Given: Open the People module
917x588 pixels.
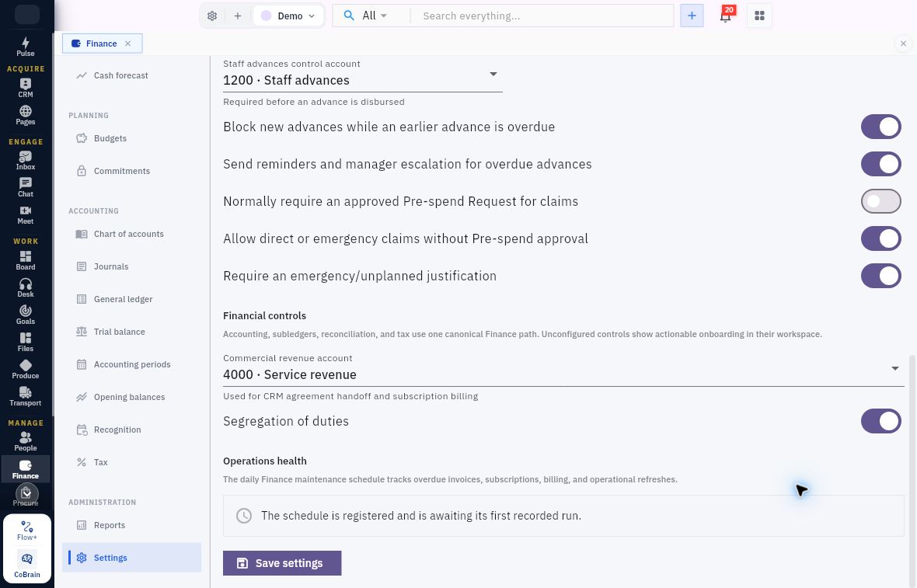Looking at the screenshot, I should click(25, 441).
